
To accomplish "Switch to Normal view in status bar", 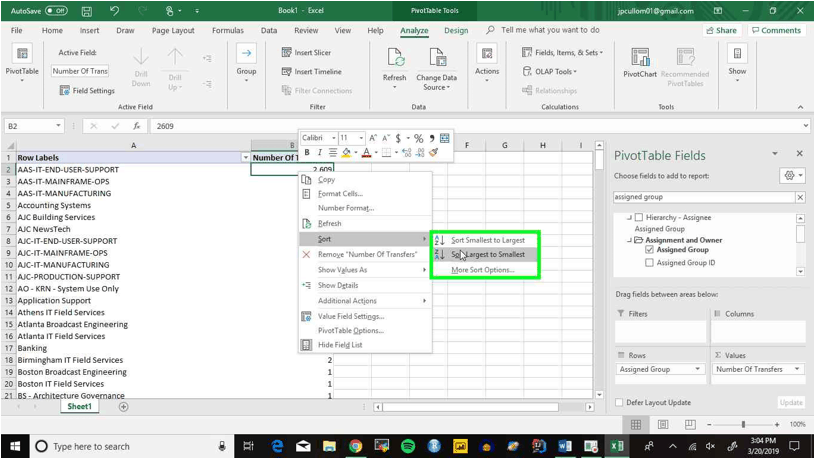I will [636, 425].
